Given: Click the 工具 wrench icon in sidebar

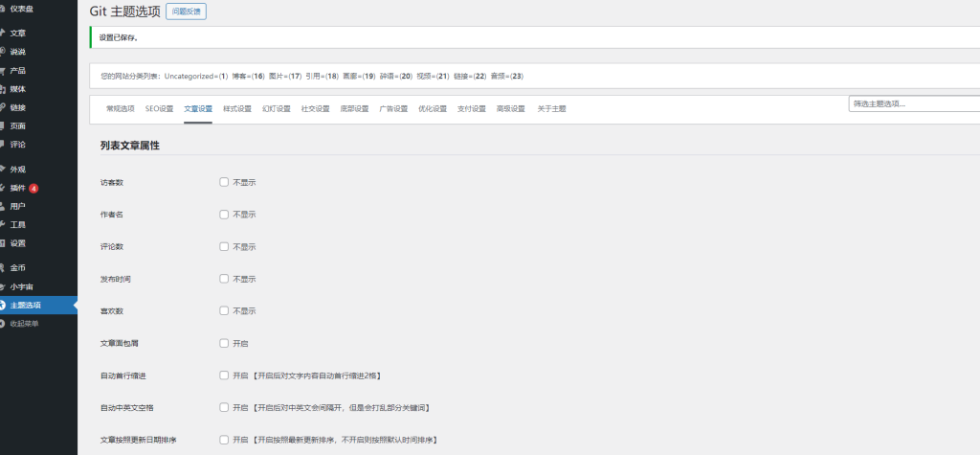Looking at the screenshot, I should pyautogui.click(x=2, y=225).
